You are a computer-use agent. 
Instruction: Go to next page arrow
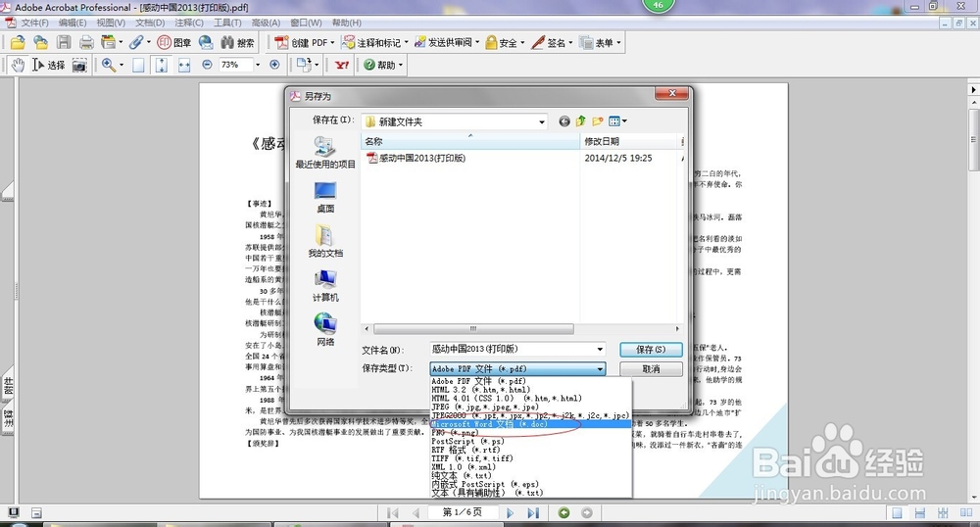(x=510, y=512)
